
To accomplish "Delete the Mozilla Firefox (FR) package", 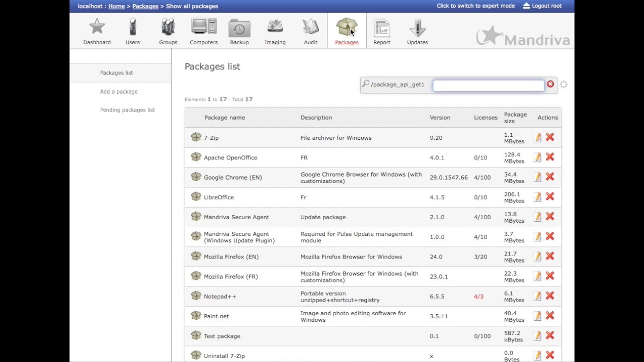I will (550, 277).
